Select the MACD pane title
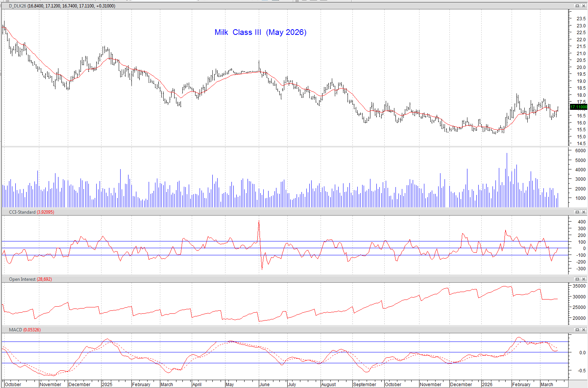The width and height of the screenshot is (588, 388). [15, 330]
